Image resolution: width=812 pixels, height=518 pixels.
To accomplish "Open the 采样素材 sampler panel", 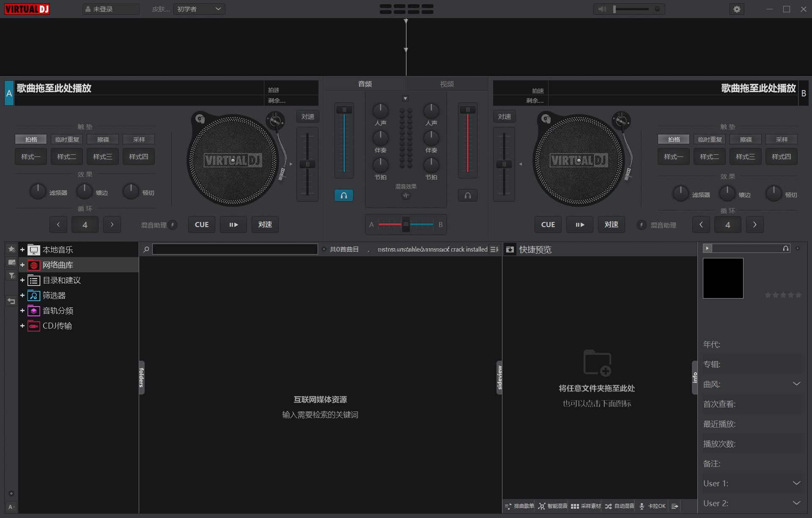I will [586, 506].
